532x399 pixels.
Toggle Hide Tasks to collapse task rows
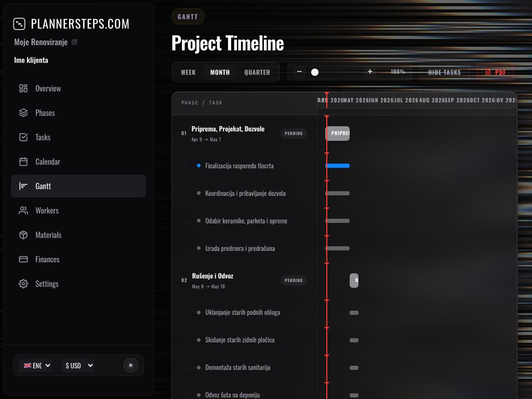point(444,72)
